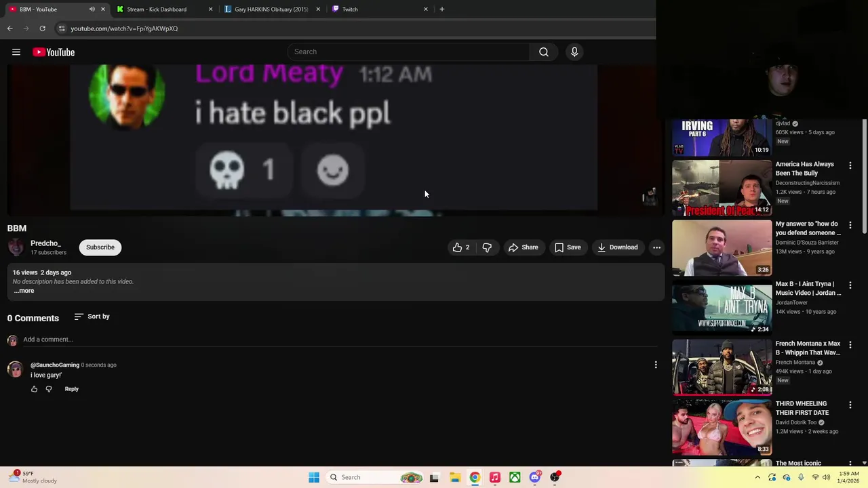Click the search magnifier button
Screen dimensions: 868x488
click(x=544, y=52)
